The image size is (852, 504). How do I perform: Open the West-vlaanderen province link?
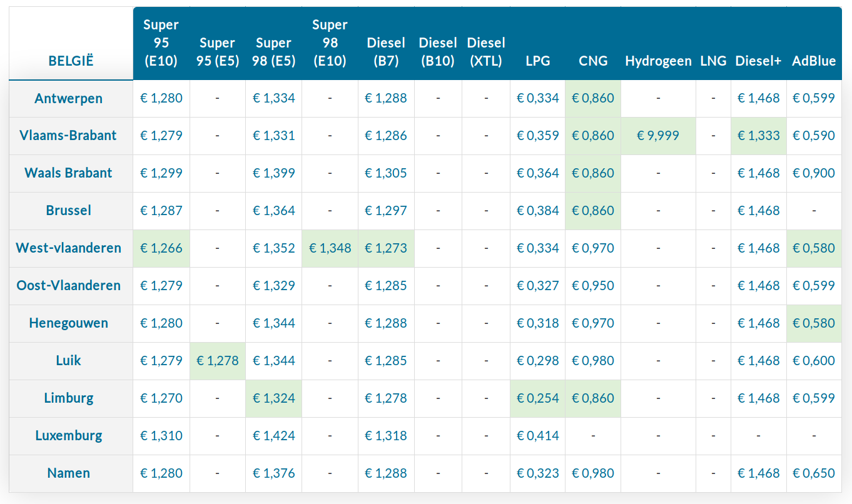point(69,248)
